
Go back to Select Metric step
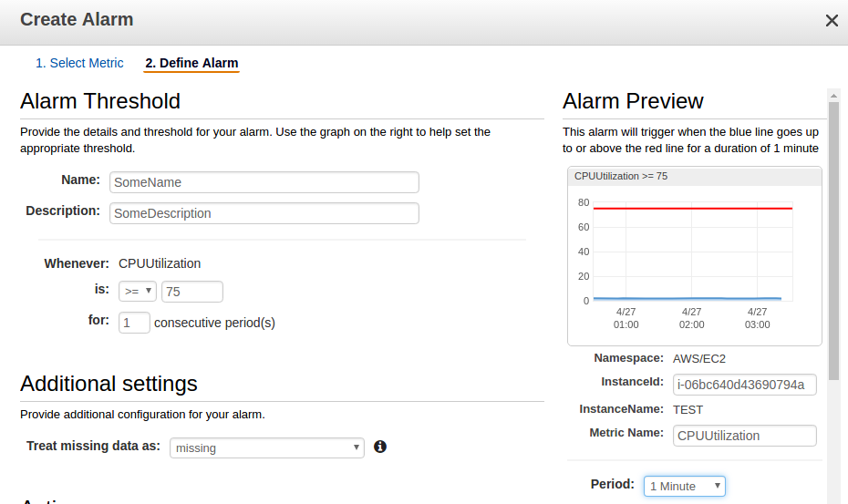click(x=79, y=63)
